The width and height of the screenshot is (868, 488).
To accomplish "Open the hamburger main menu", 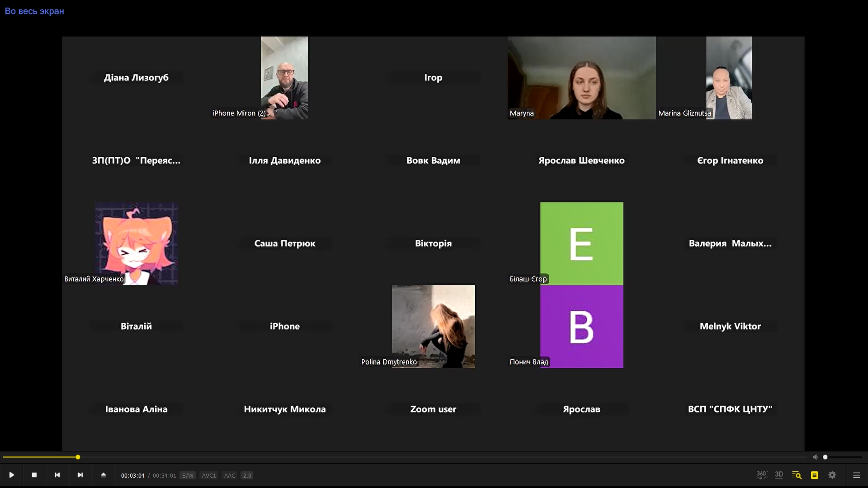I will point(856,475).
